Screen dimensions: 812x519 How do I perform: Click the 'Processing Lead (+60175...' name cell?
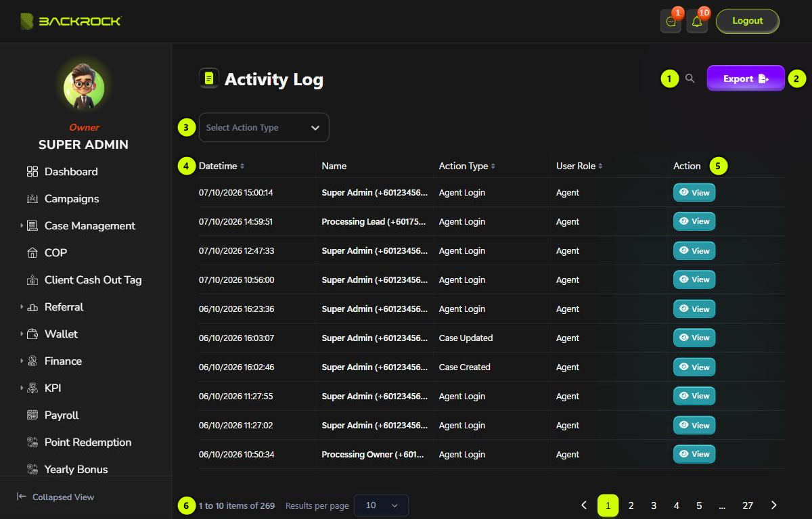tap(375, 222)
